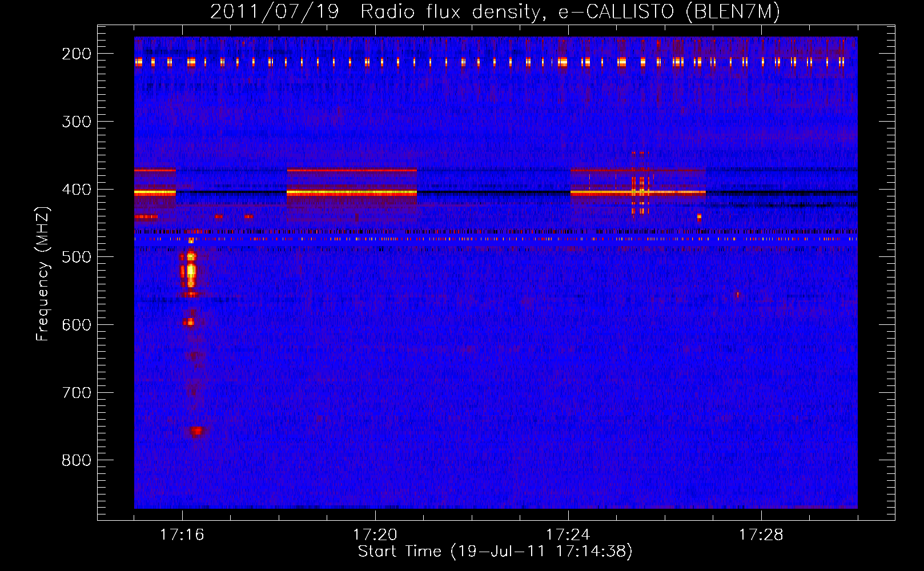924x571 pixels.
Task: Click the 800 frequency tick label
Action: coord(77,460)
